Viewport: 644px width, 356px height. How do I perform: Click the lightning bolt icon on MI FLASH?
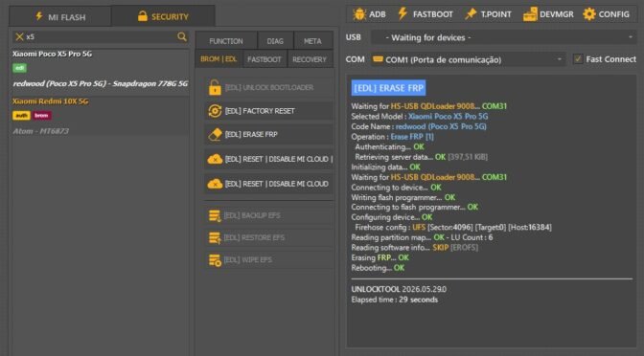[39, 16]
